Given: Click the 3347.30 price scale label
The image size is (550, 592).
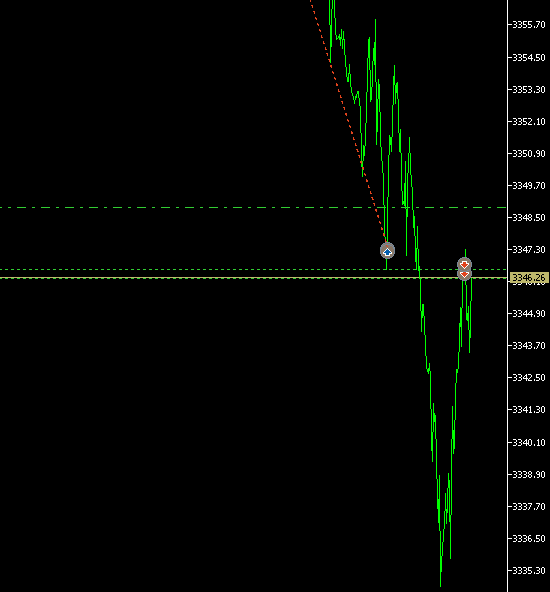Looking at the screenshot, I should (x=528, y=250).
